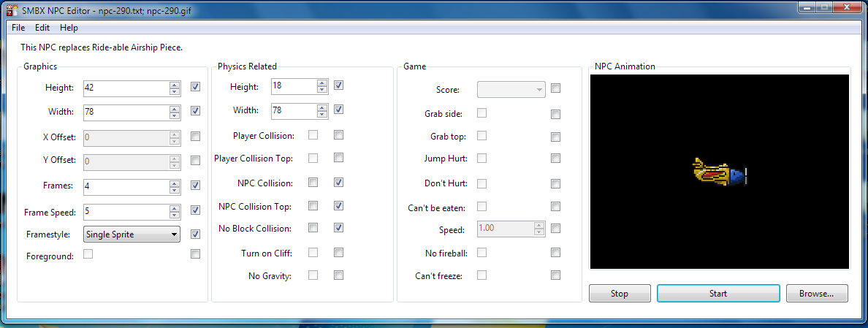Enable the Player Collision override checkbox
Image resolution: width=868 pixels, height=328 pixels.
point(339,134)
